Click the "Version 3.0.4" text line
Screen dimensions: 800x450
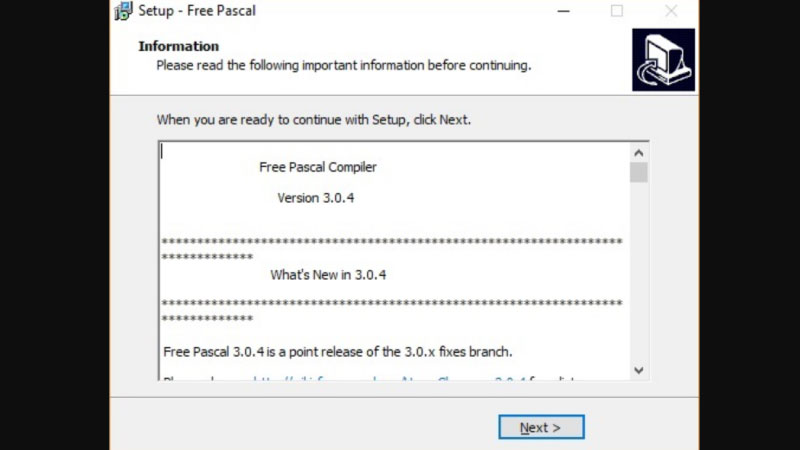(x=316, y=198)
